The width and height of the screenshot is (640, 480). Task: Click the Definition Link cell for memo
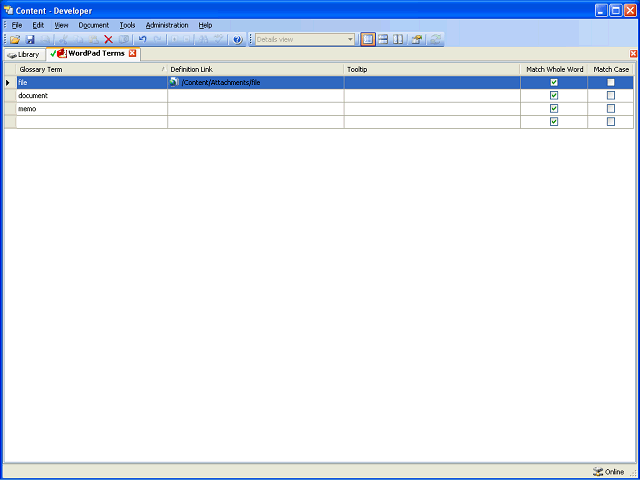(256, 109)
